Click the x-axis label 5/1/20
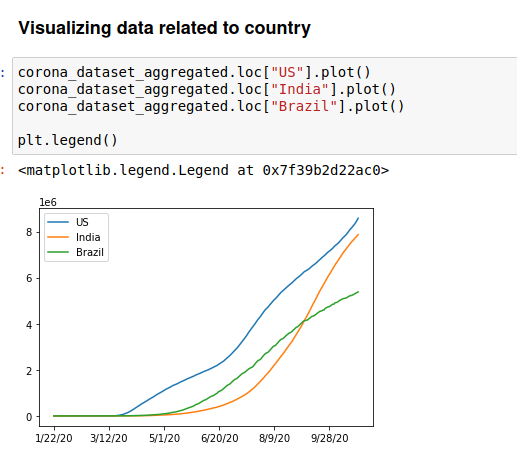 [x=164, y=438]
